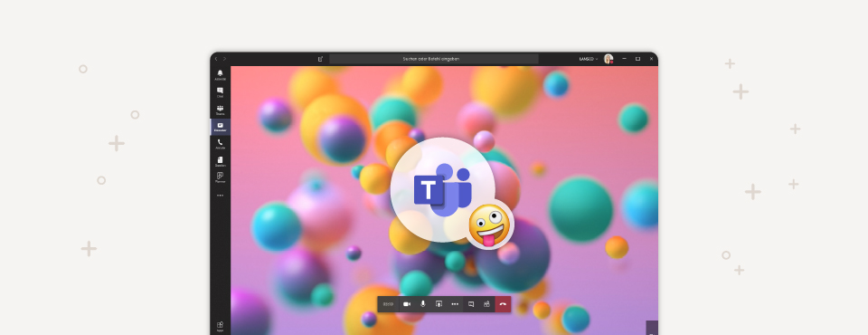Open the Anrufe phone icon
868x335 pixels.
221,144
